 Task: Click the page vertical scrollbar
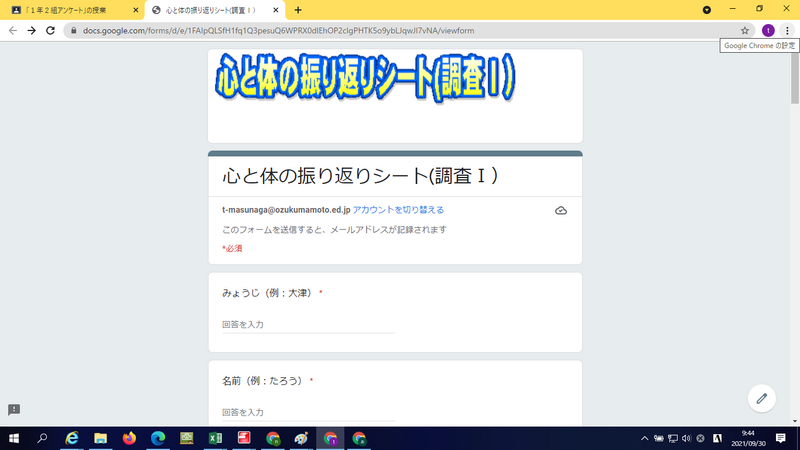click(x=794, y=200)
